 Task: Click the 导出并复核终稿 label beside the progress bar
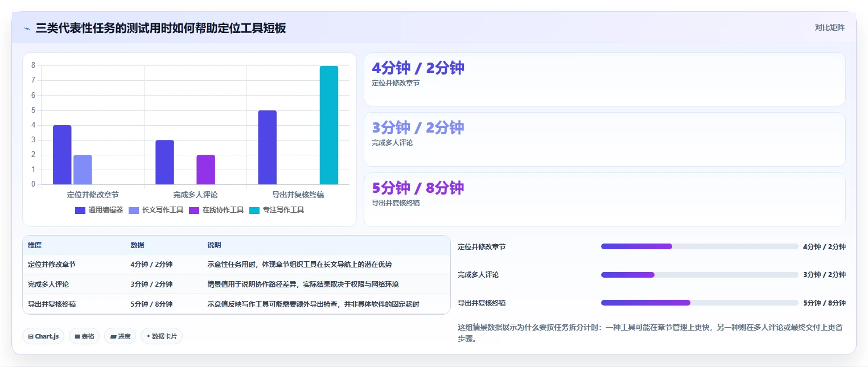[x=482, y=303]
